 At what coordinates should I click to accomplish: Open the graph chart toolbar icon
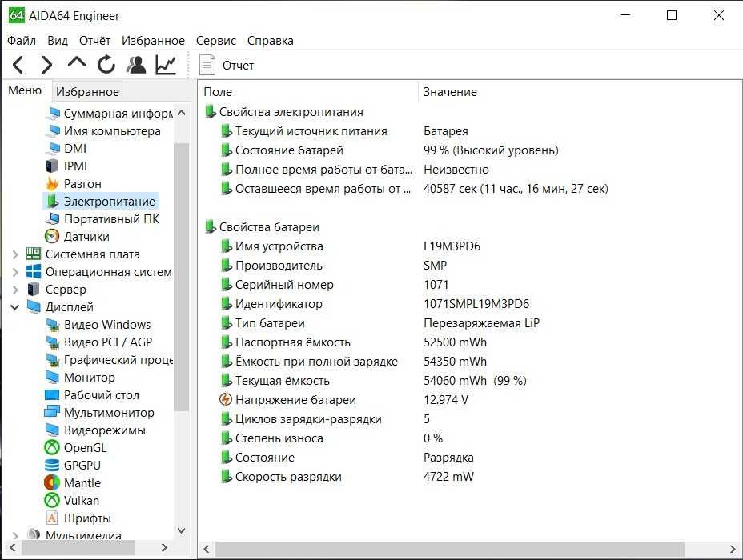[x=166, y=65]
